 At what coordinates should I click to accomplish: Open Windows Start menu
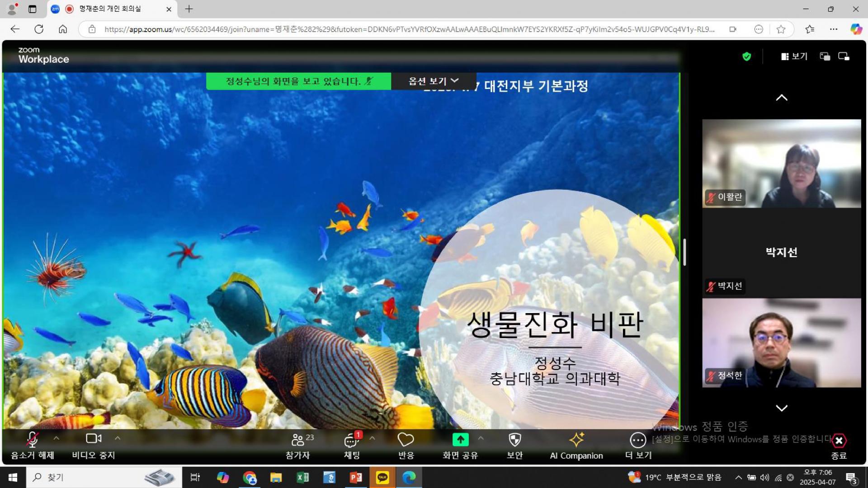point(13,477)
